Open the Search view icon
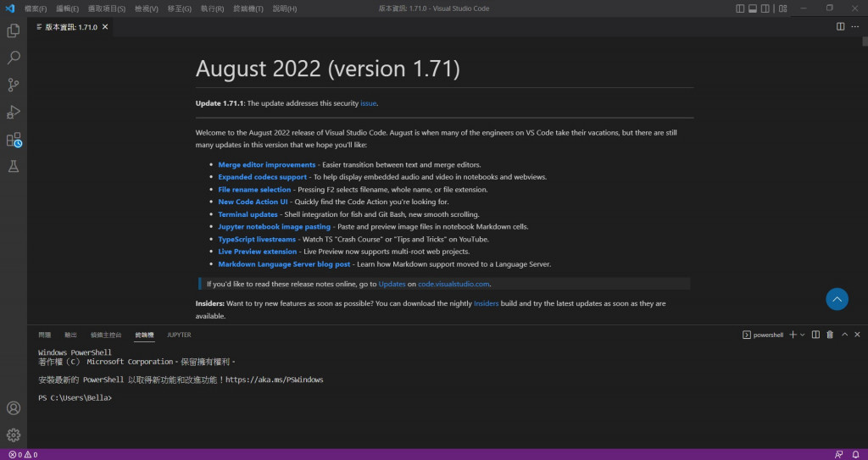868x460 pixels. tap(14, 58)
